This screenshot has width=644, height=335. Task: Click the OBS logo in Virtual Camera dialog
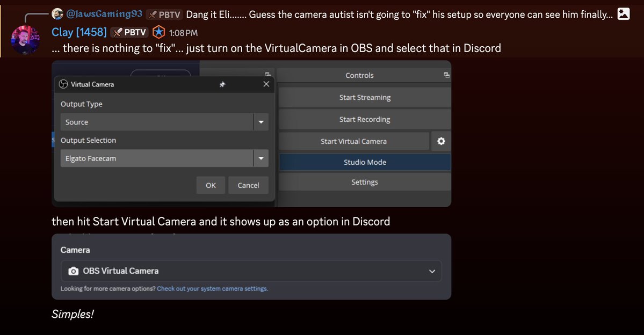pyautogui.click(x=63, y=84)
